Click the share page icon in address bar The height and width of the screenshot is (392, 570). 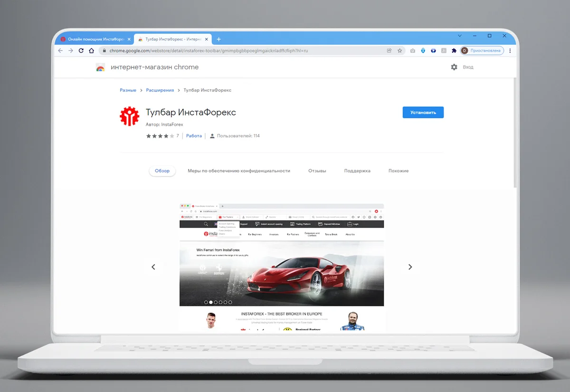(389, 51)
